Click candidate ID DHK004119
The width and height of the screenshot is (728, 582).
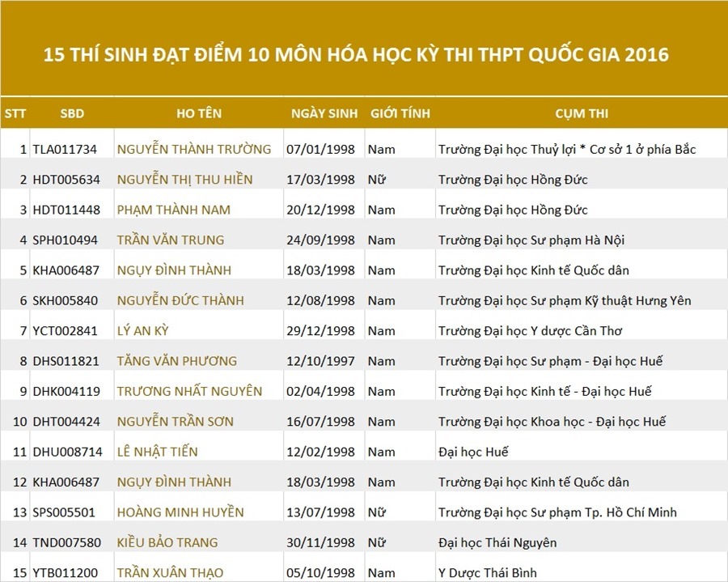click(66, 391)
